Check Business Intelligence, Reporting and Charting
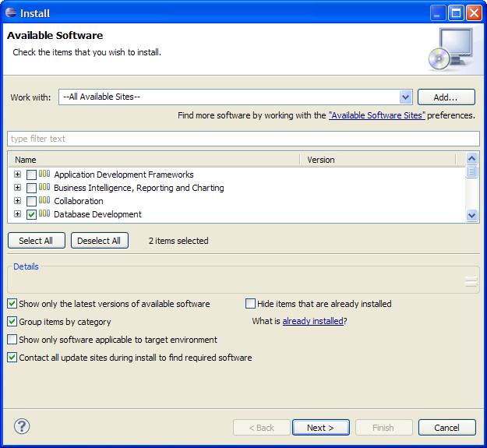Screen dimensions: 487x448 click(x=31, y=188)
